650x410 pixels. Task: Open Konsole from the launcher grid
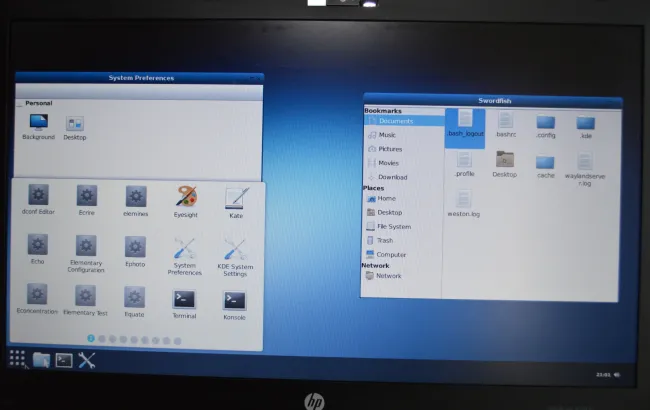tap(235, 306)
